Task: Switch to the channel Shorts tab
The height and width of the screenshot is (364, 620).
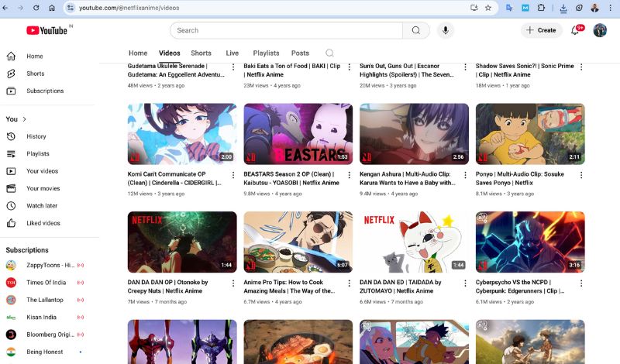Action: click(x=201, y=53)
